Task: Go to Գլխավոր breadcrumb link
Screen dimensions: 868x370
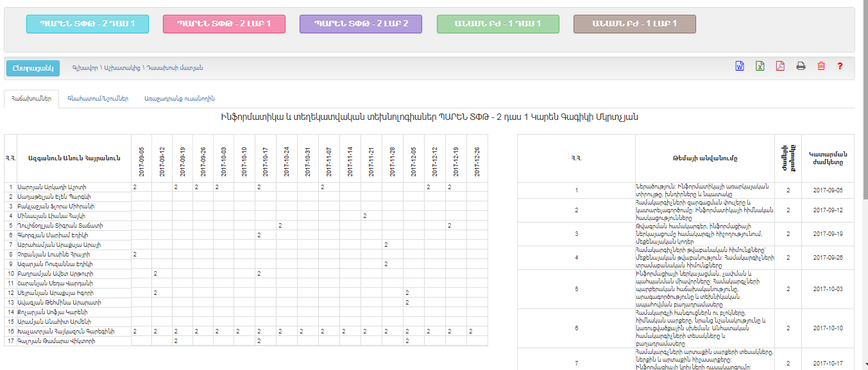Action: (x=85, y=67)
